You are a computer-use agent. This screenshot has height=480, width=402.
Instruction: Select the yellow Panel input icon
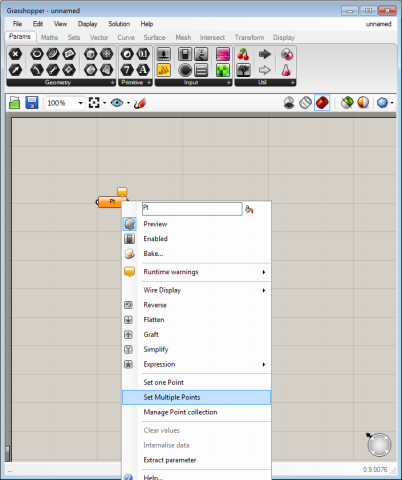click(x=164, y=70)
